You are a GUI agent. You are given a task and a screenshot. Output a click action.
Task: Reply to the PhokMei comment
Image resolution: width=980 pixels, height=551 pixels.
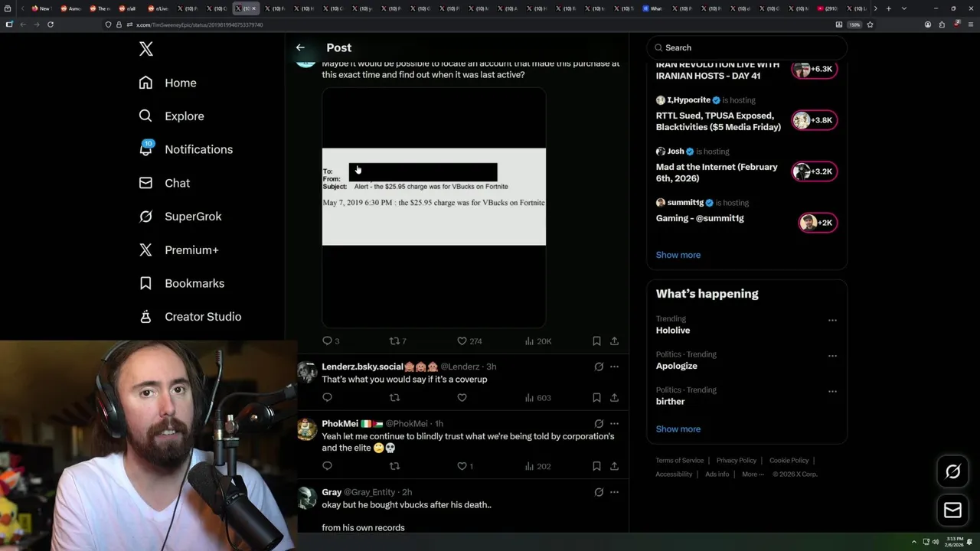327,466
